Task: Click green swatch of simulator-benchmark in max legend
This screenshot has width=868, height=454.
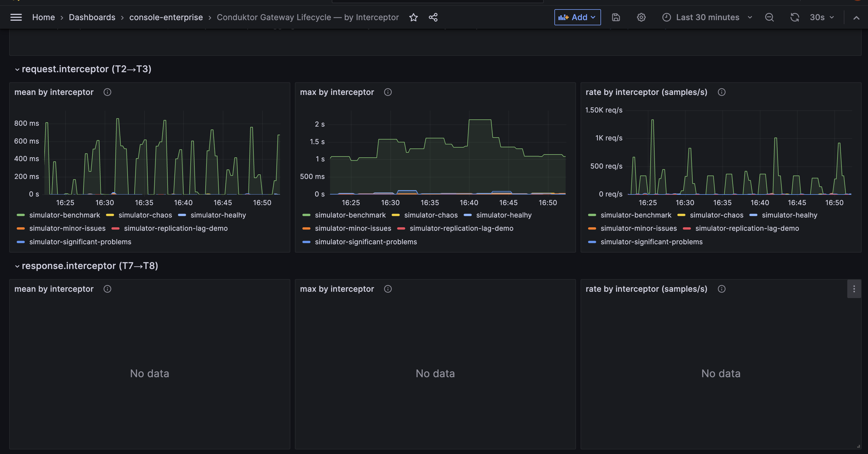Action: (x=306, y=215)
